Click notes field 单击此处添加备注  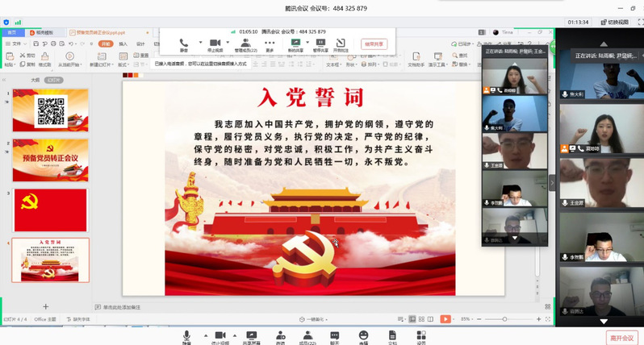(x=122, y=307)
